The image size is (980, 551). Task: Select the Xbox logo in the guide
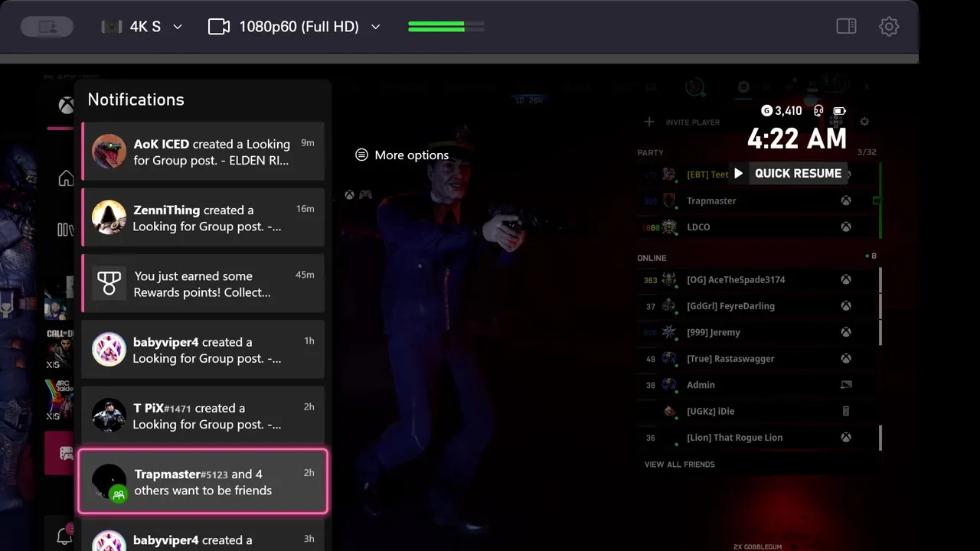(67, 106)
